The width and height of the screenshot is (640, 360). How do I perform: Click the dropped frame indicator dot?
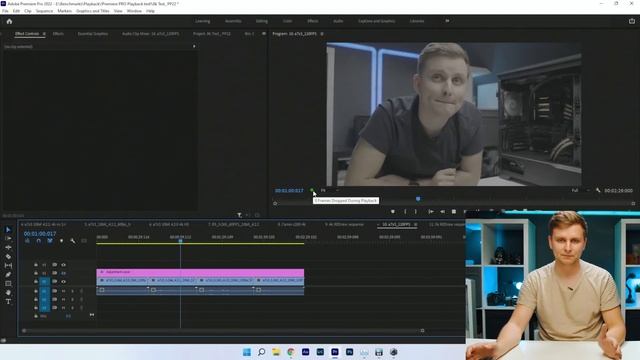click(312, 190)
